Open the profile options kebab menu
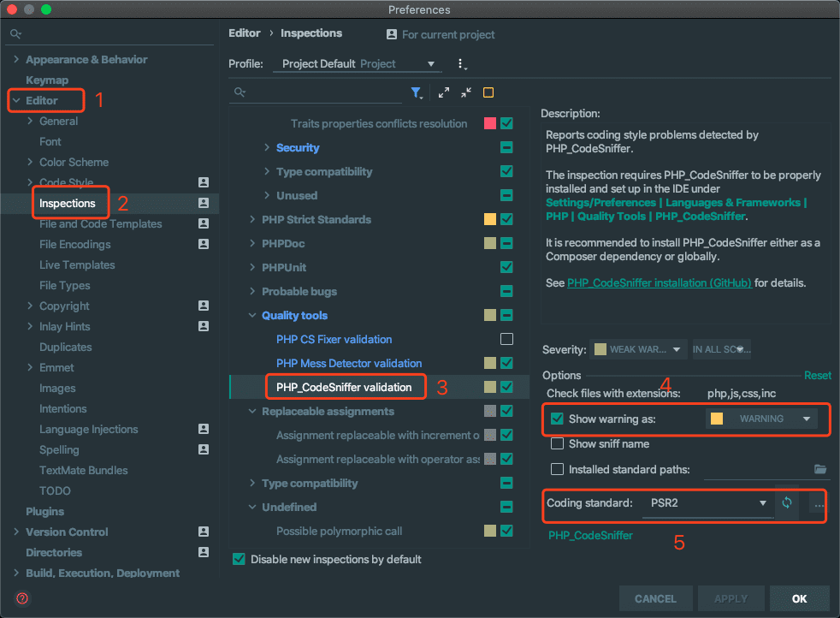 click(461, 64)
